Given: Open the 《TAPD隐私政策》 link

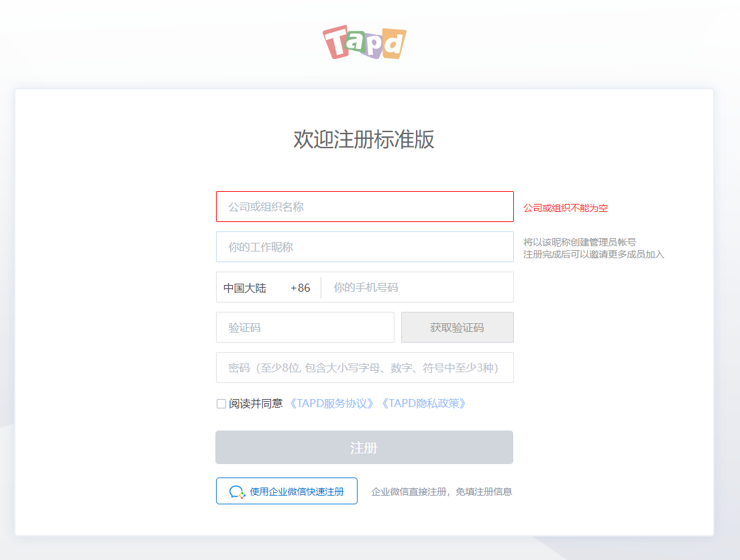Looking at the screenshot, I should tap(423, 404).
